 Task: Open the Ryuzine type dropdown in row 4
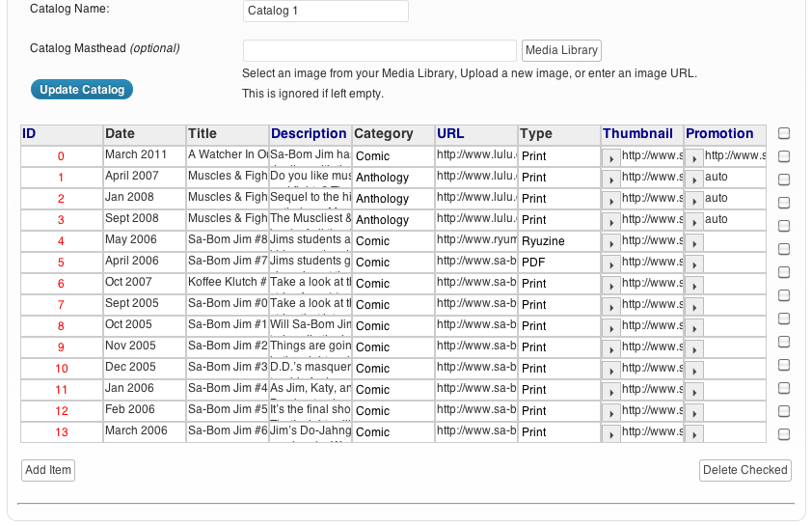click(x=558, y=241)
